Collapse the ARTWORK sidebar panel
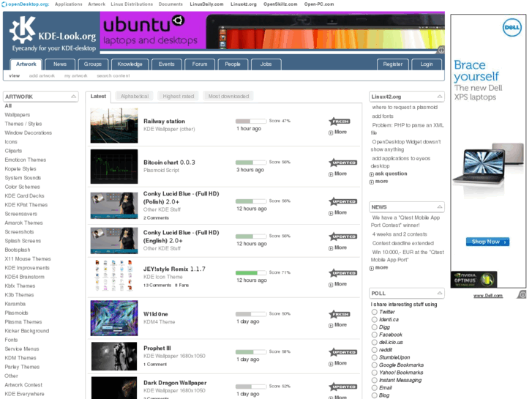Viewport: 532px width, 399px height. click(x=73, y=97)
